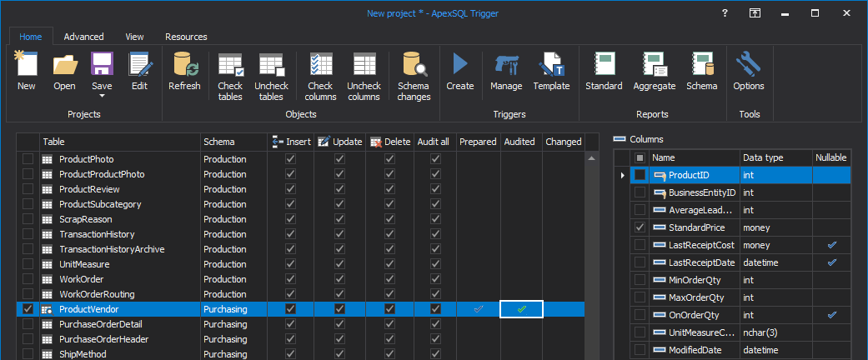Switch to the Home tab
868x360 pixels.
tap(31, 37)
